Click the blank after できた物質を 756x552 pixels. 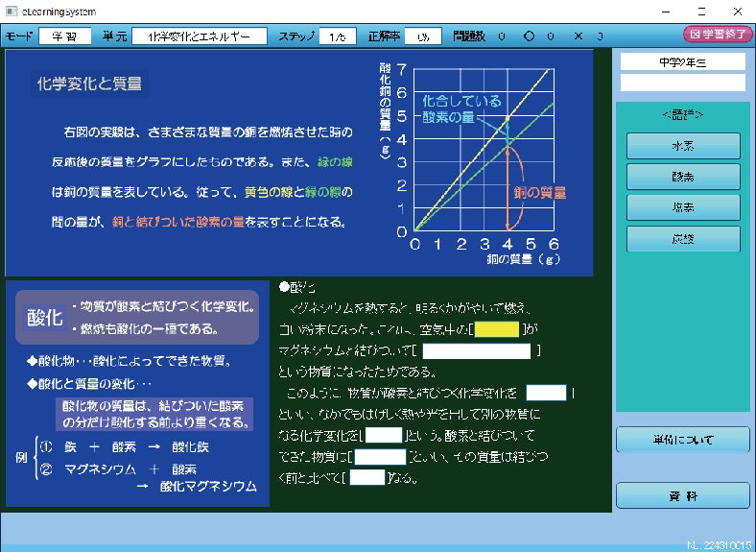coord(381,456)
